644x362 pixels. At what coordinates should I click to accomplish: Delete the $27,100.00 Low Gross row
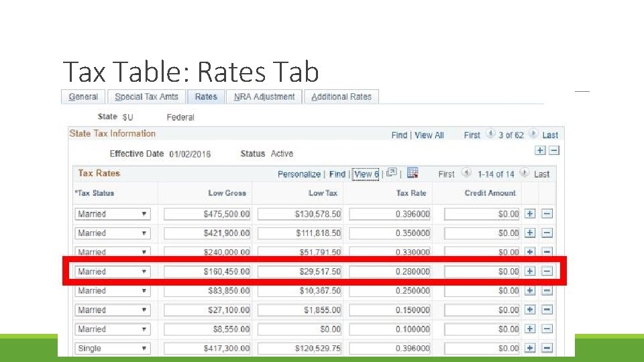pos(547,310)
